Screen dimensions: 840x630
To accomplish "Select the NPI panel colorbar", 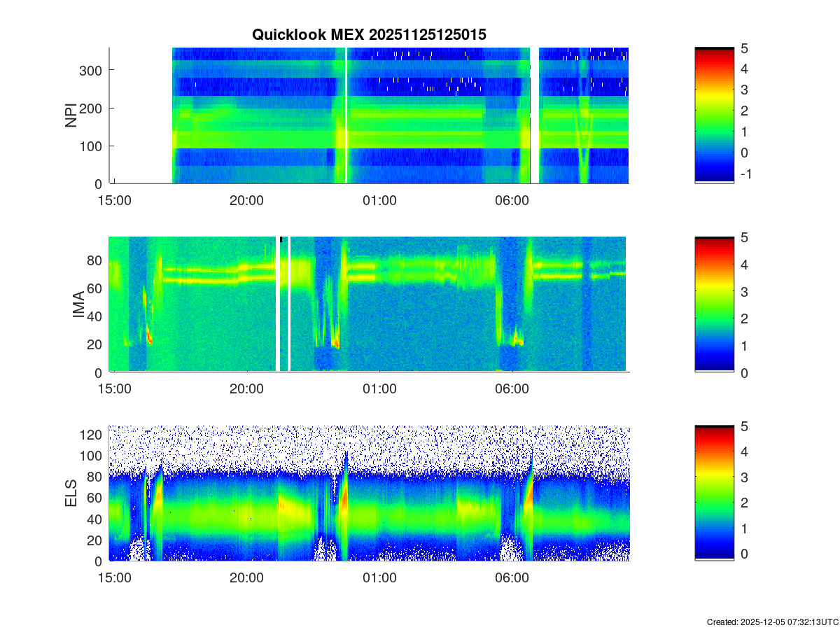I will tap(714, 115).
